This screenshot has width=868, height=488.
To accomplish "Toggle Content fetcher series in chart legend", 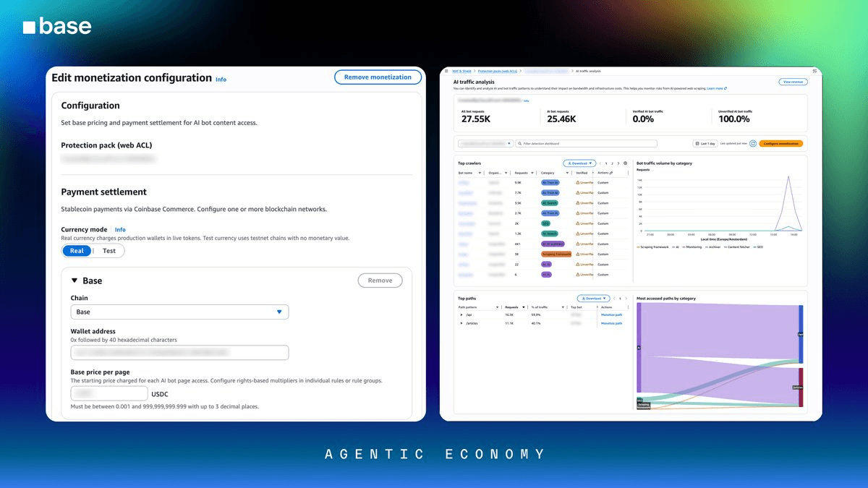I will (x=737, y=247).
